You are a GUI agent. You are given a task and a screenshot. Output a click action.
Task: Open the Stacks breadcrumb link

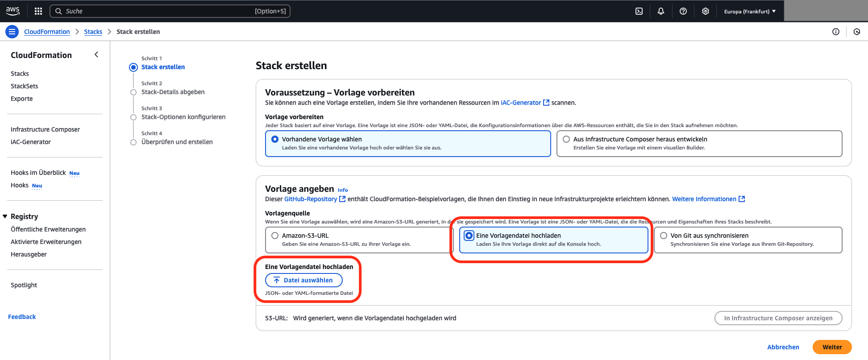point(93,32)
